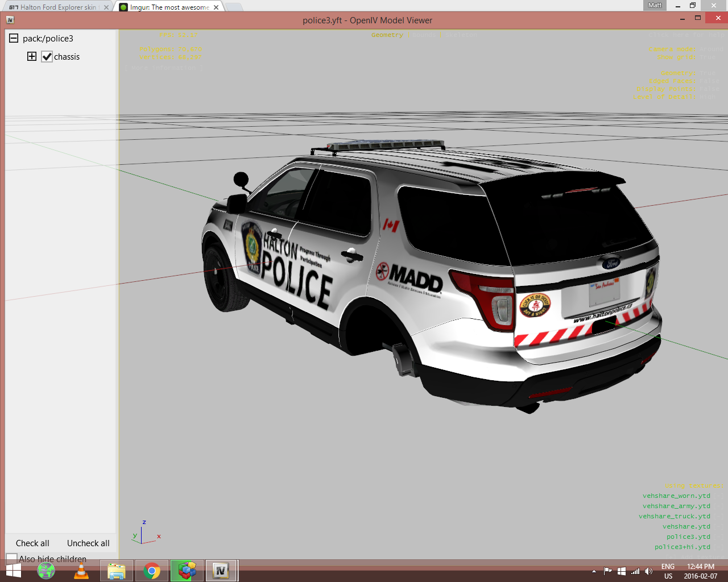The height and width of the screenshot is (582, 728).
Task: Show hidden system tray icons arrow
Action: tap(594, 571)
